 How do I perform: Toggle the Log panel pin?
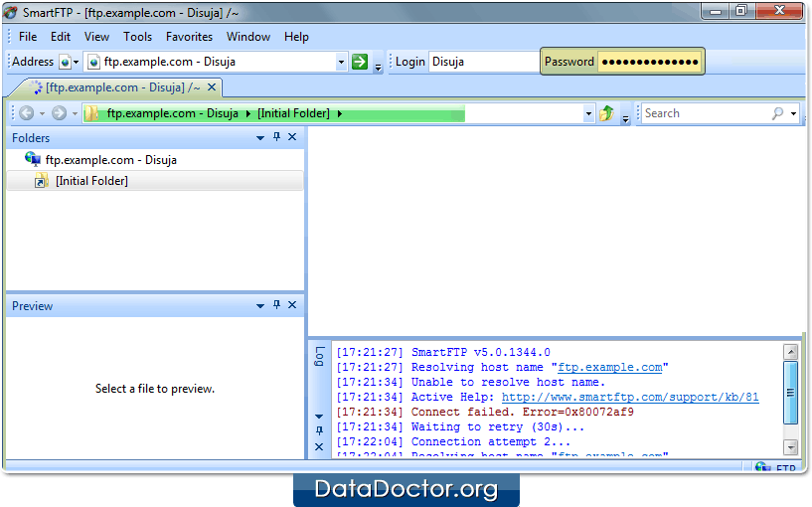point(319,430)
